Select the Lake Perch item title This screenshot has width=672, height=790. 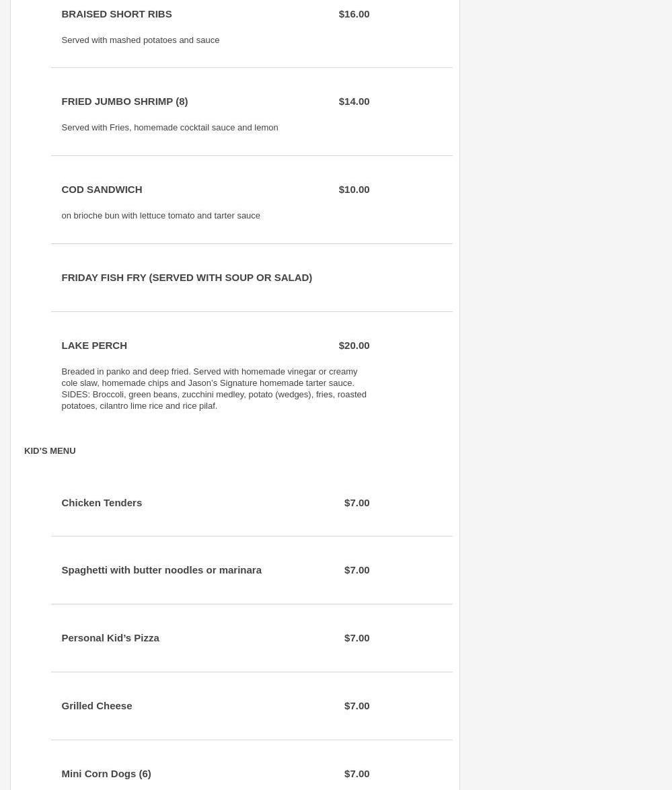tap(94, 346)
